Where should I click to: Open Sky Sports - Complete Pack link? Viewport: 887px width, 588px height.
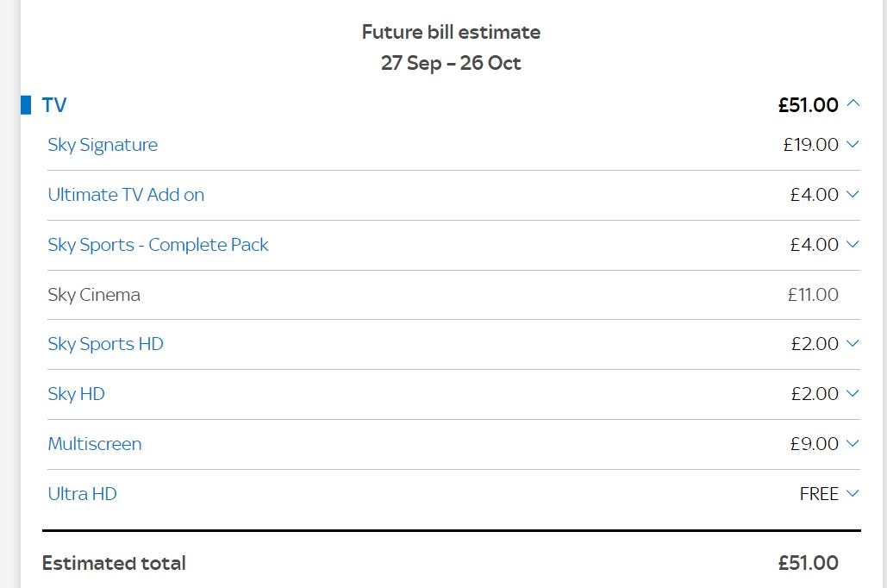click(x=158, y=245)
